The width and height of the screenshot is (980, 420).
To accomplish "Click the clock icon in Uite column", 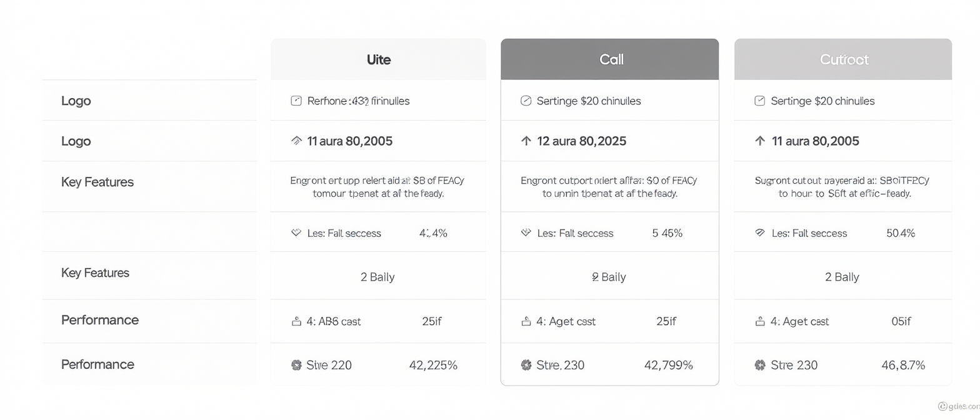I will point(296,101).
